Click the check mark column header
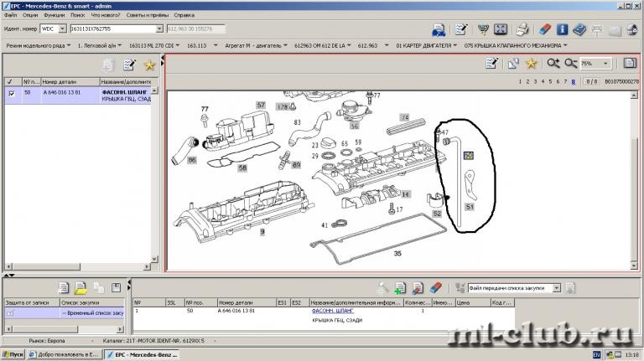The width and height of the screenshot is (644, 361). click(11, 81)
